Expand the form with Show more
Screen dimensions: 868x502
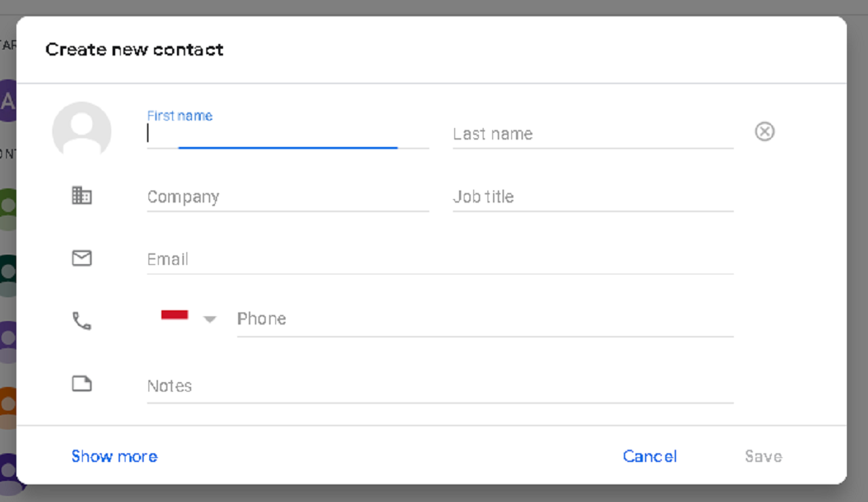pos(115,457)
